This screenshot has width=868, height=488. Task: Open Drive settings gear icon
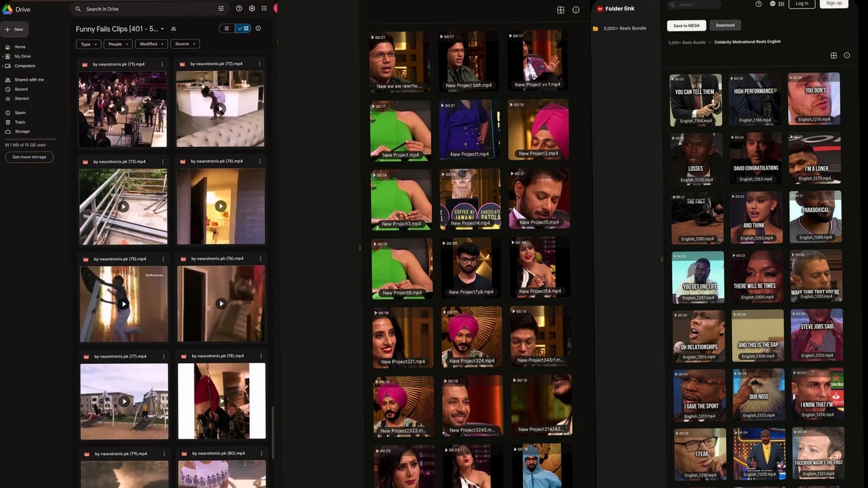click(252, 8)
